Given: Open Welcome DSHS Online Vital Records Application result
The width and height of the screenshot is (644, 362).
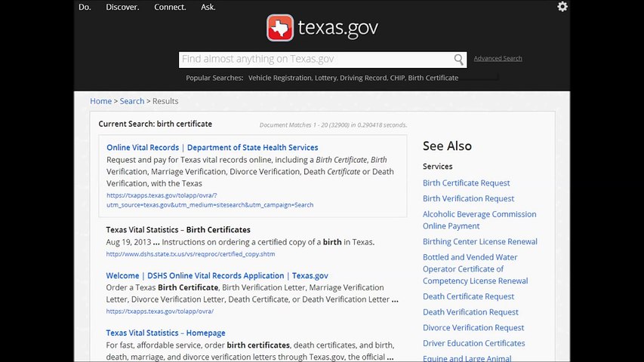Looking at the screenshot, I should [217, 276].
